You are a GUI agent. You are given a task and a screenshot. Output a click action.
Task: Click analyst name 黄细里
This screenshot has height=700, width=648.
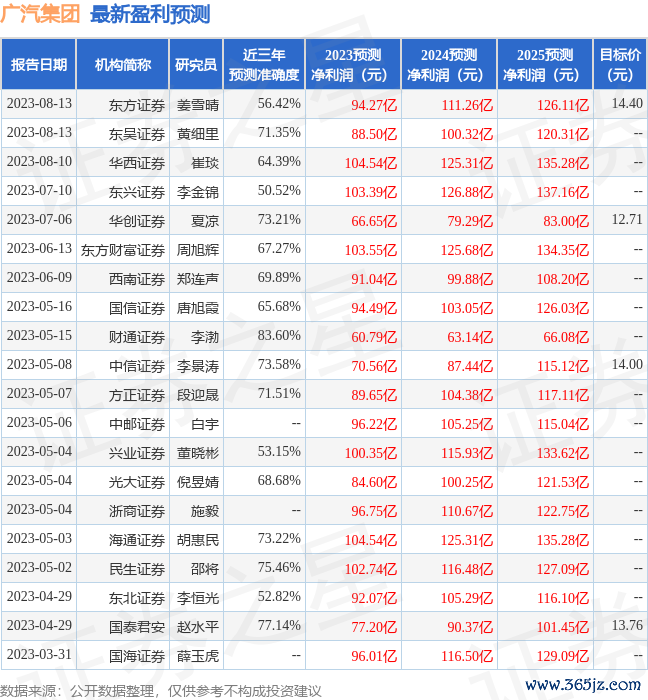tap(198, 134)
